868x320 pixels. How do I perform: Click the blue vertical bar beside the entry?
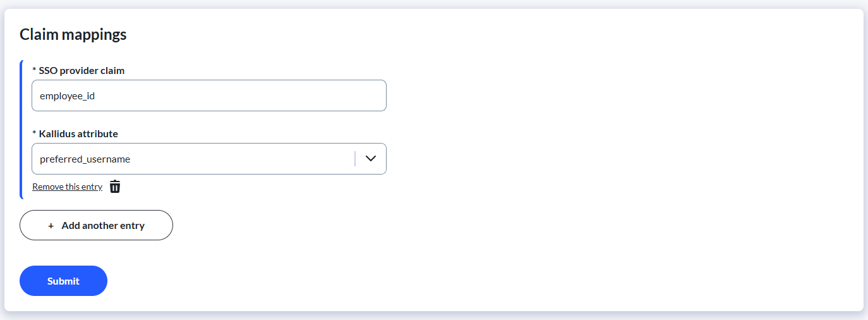21,130
